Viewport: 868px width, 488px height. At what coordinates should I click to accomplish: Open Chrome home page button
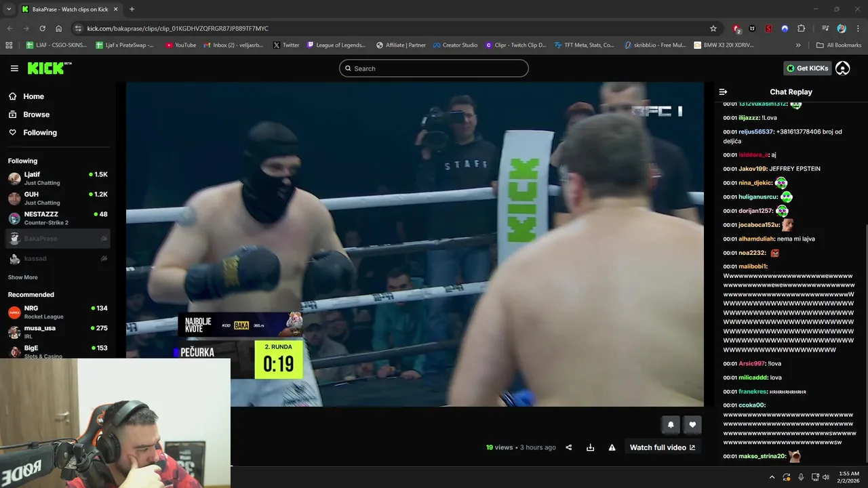pos(59,28)
